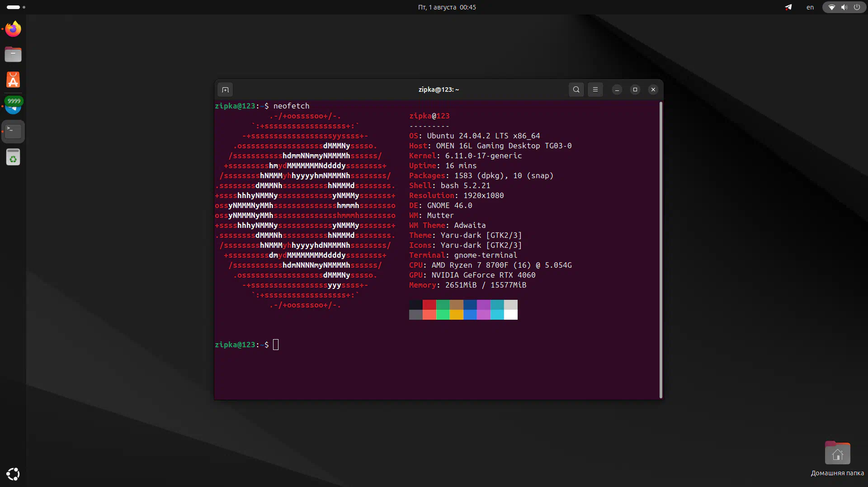Click the yellow color block in the bottom row

click(x=457, y=315)
